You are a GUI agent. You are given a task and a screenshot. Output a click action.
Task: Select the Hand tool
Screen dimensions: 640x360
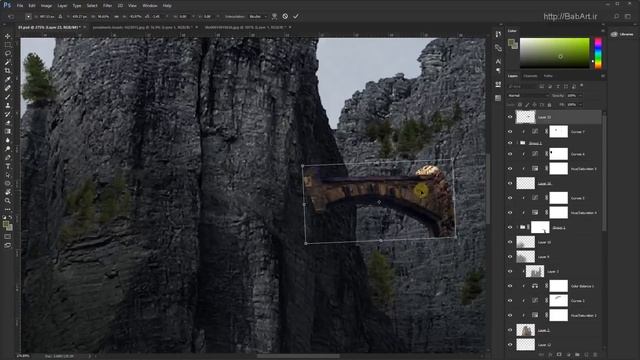coord(8,192)
